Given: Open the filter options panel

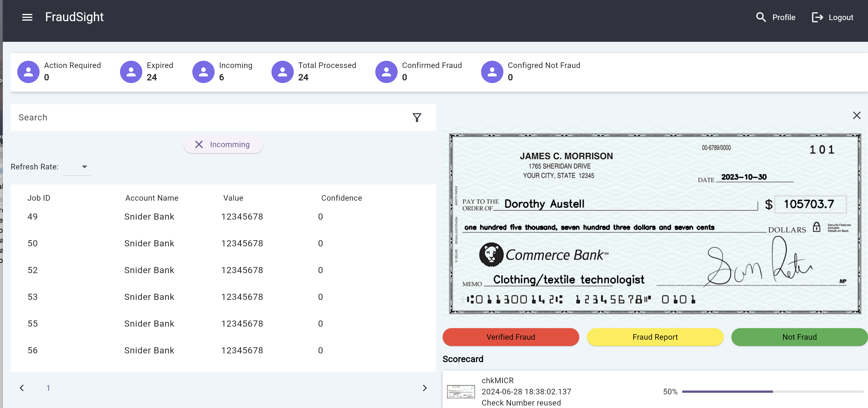Looking at the screenshot, I should coord(417,117).
